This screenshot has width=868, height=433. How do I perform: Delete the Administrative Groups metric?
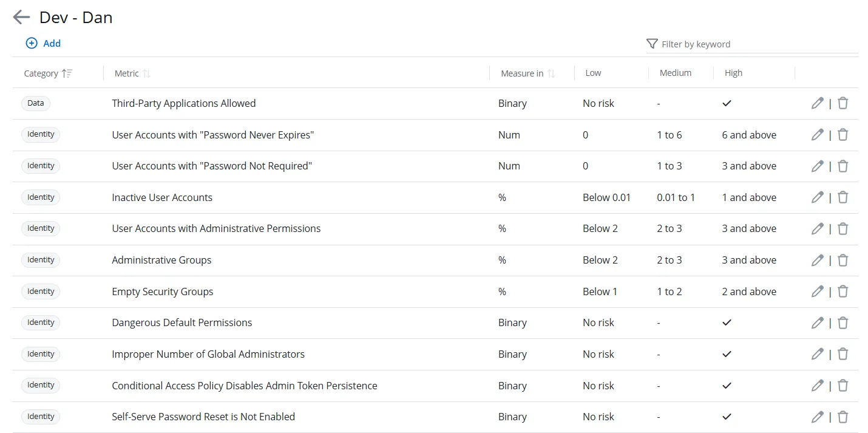point(843,260)
